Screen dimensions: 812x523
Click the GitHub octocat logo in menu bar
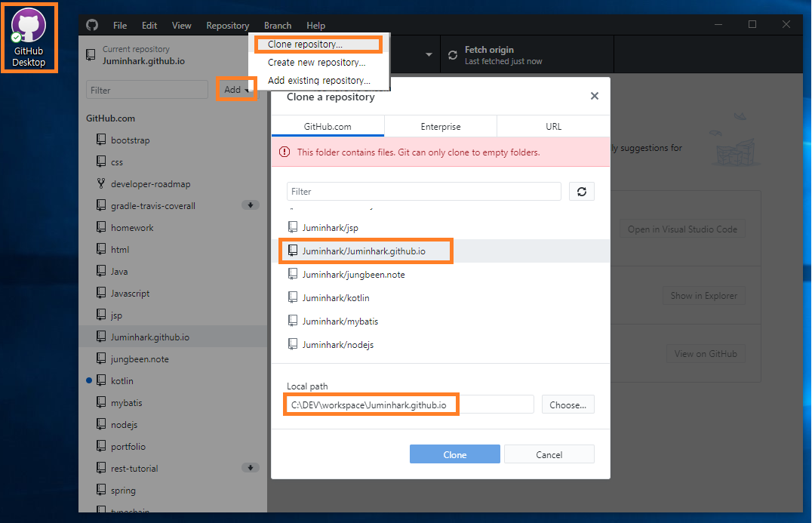point(92,25)
